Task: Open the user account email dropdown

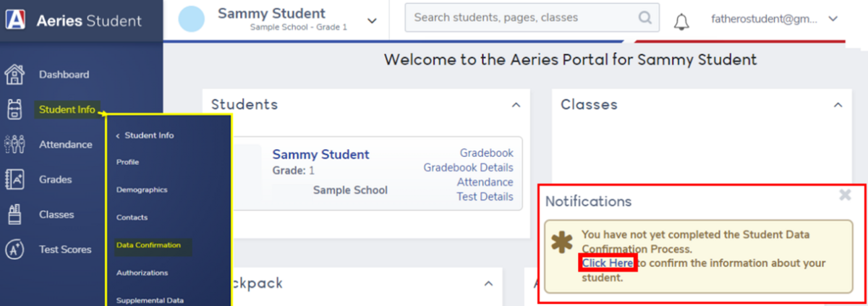Action: click(833, 19)
